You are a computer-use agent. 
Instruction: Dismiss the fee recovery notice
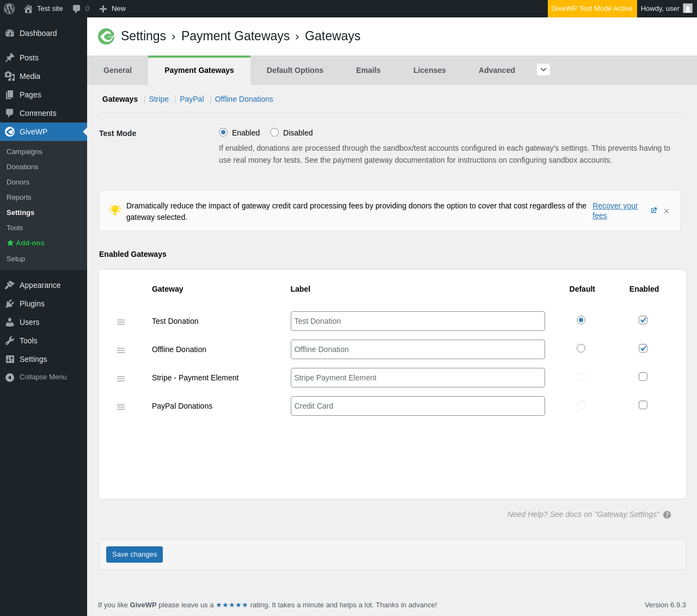click(x=667, y=211)
